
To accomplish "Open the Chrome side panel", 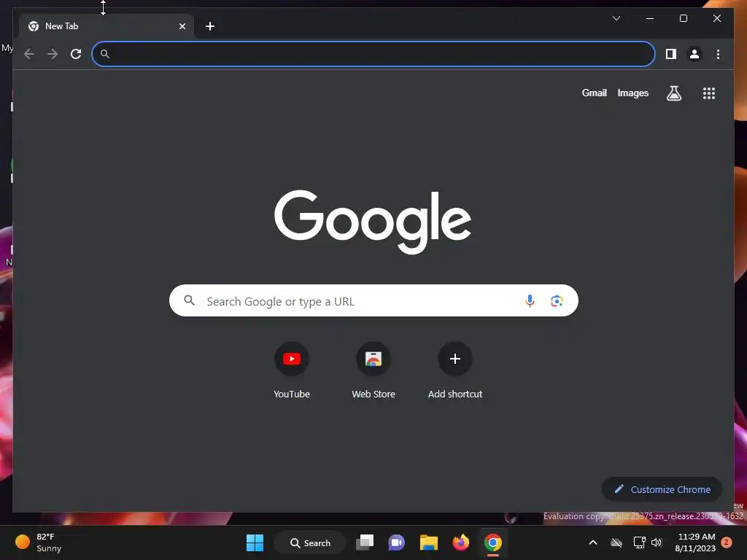I will tap(671, 54).
